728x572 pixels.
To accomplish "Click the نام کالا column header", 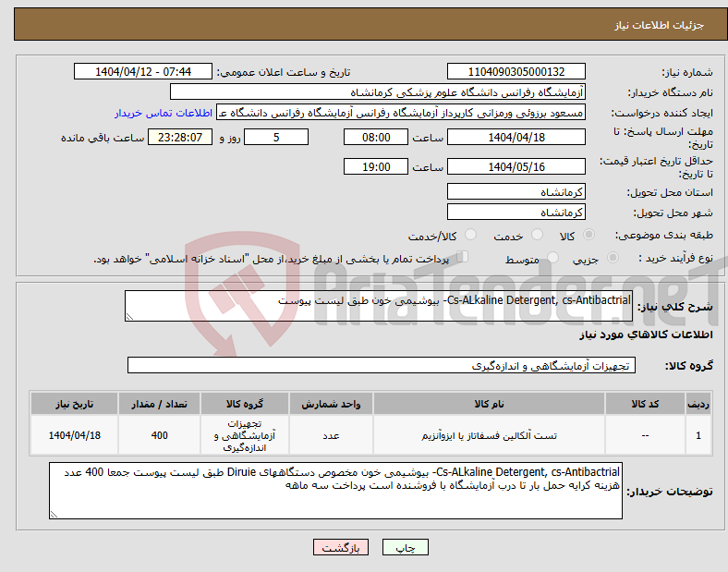I will tap(489, 404).
